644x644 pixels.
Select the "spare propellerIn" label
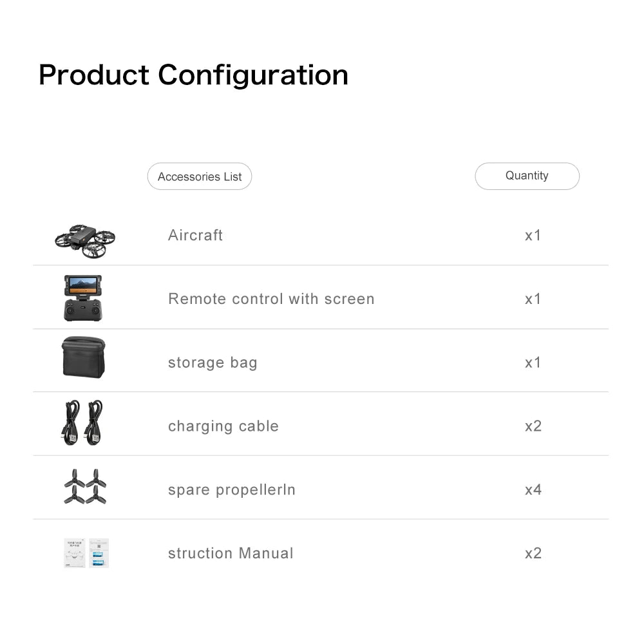point(232,489)
